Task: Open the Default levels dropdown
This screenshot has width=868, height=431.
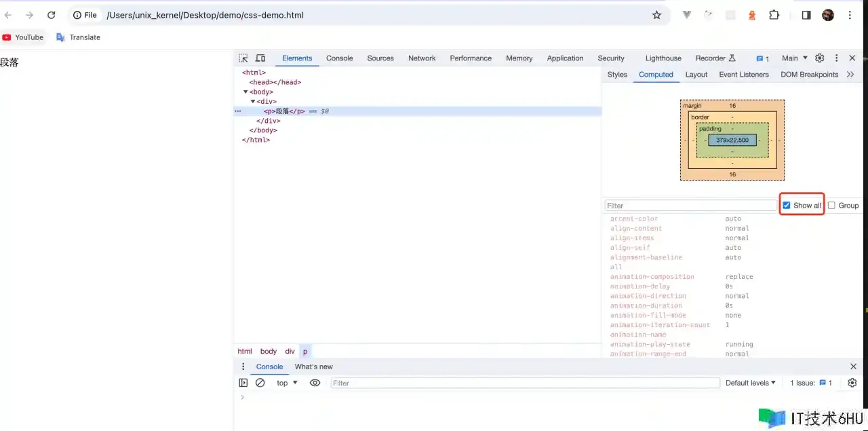Action: (x=750, y=383)
